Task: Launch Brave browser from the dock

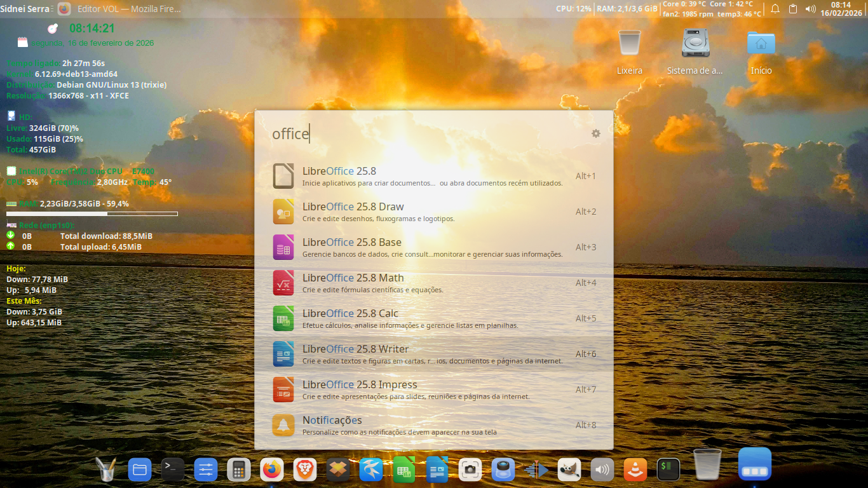Action: tap(305, 470)
